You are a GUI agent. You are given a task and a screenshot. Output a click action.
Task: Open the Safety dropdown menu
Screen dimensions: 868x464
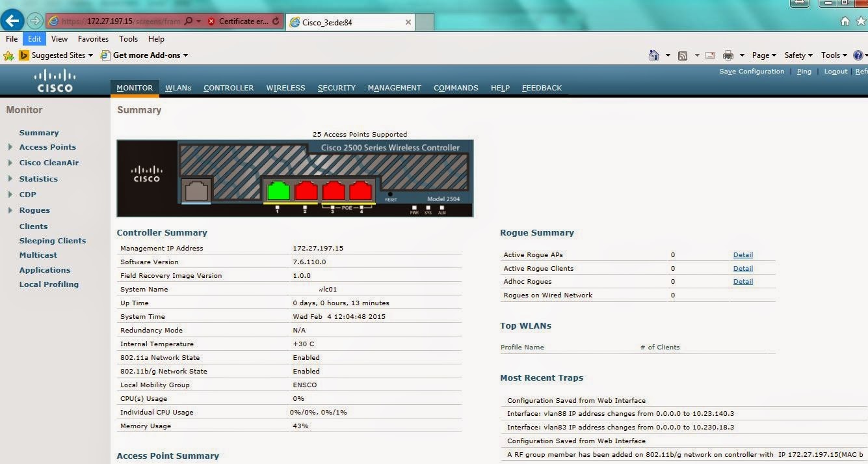pos(799,55)
